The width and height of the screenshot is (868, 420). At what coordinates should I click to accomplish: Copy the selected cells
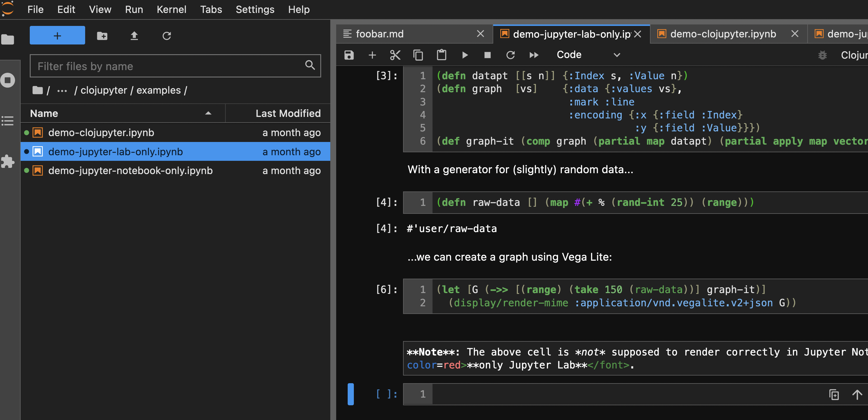click(418, 55)
